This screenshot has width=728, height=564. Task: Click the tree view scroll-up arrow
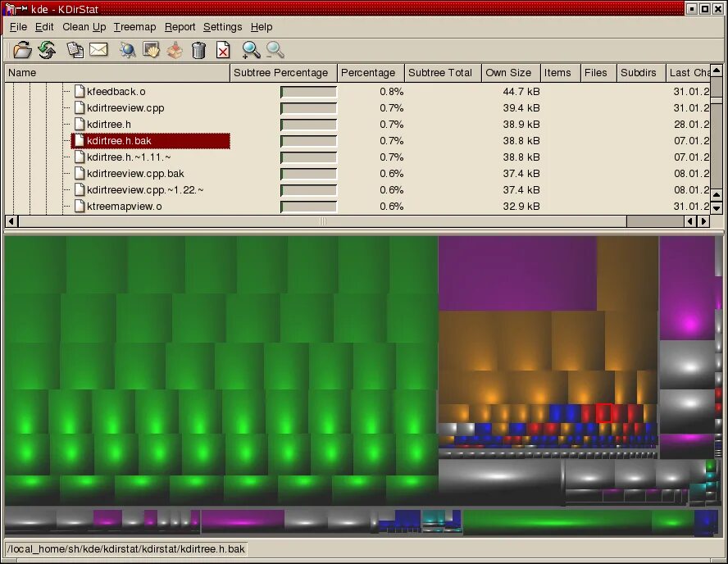point(717,70)
